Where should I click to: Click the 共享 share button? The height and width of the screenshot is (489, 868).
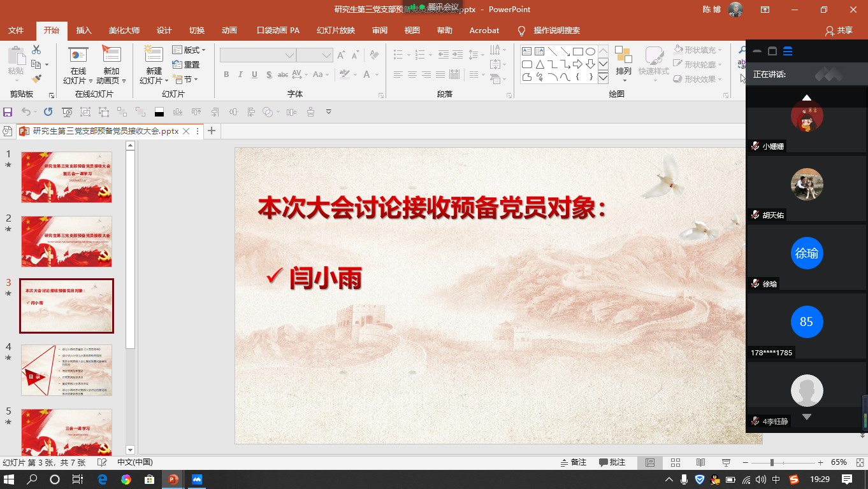point(839,31)
